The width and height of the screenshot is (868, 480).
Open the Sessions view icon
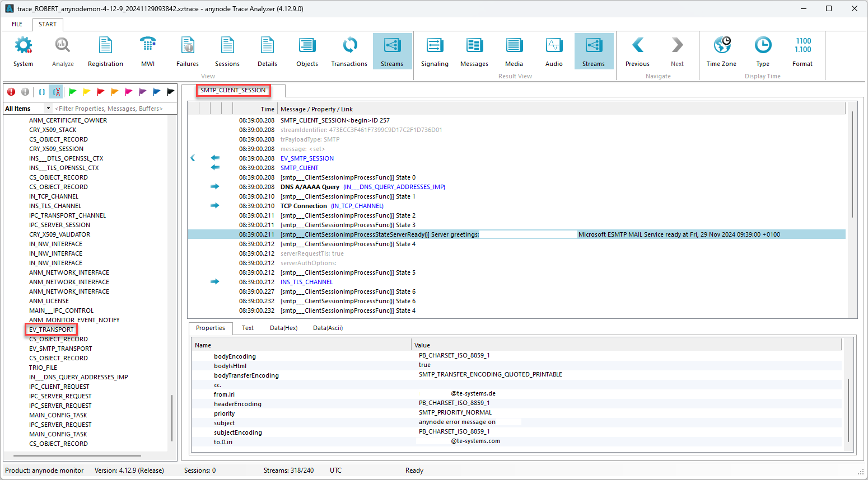[x=227, y=50]
